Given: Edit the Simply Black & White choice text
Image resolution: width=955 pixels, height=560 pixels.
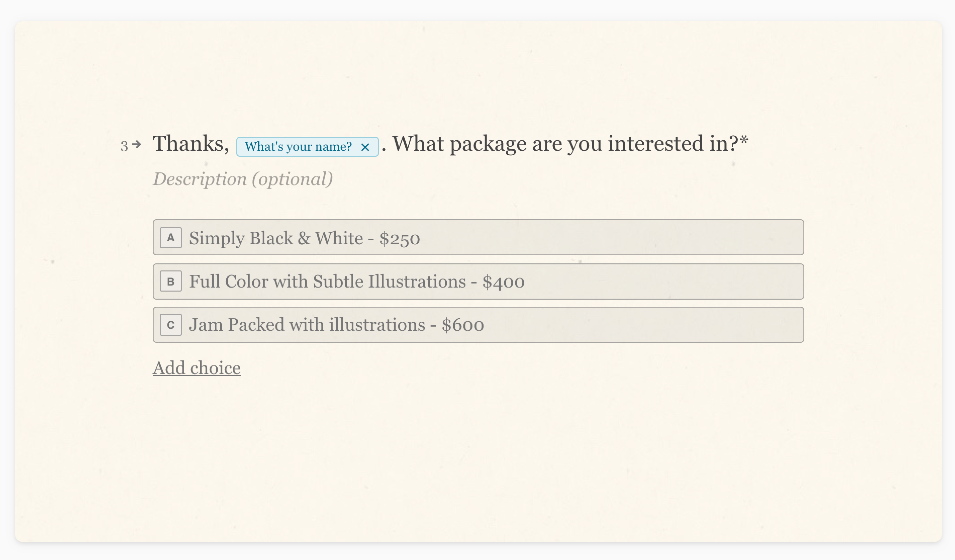Looking at the screenshot, I should (304, 238).
